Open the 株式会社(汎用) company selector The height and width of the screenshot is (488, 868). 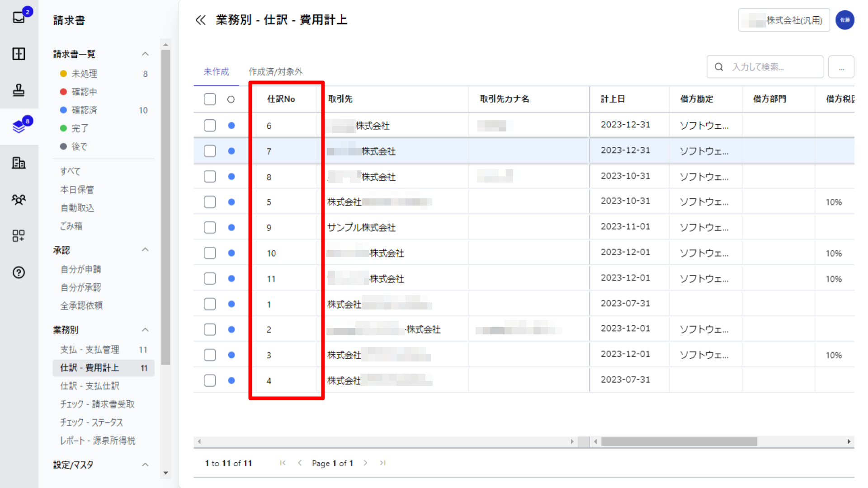point(784,20)
